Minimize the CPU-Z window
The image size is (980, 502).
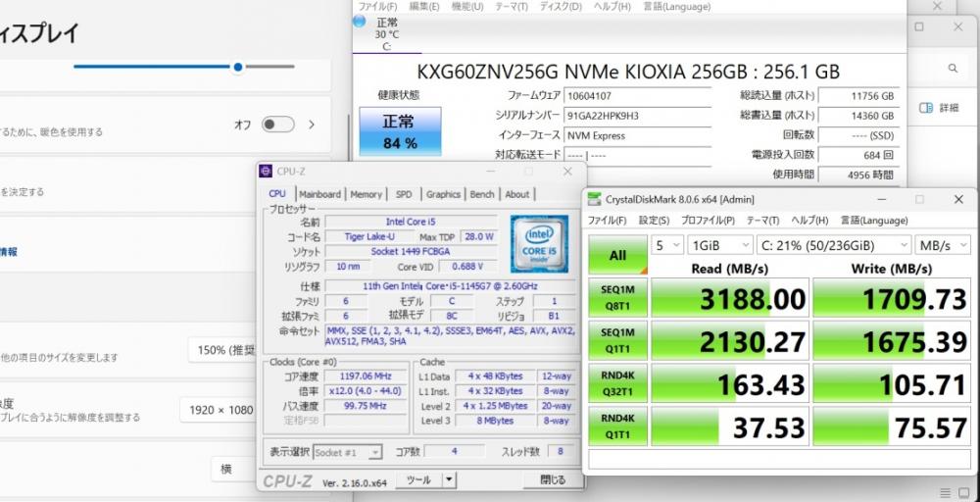click(492, 172)
